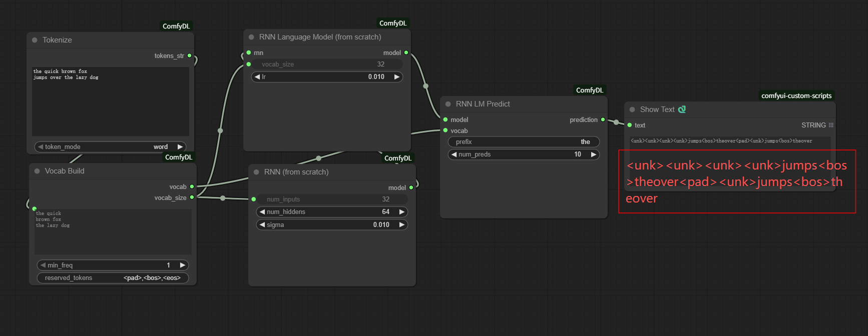868x336 pixels.
Task: Select the RNN (from scratch) node title
Action: point(296,172)
